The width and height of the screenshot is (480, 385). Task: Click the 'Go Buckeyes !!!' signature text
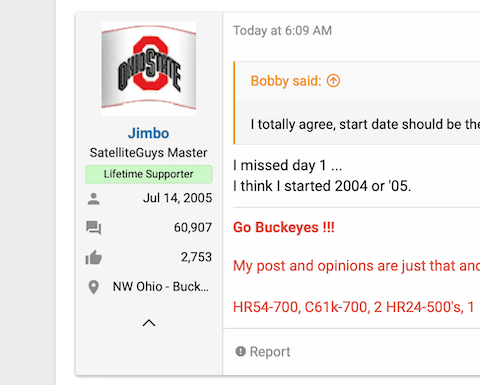pyautogui.click(x=284, y=227)
